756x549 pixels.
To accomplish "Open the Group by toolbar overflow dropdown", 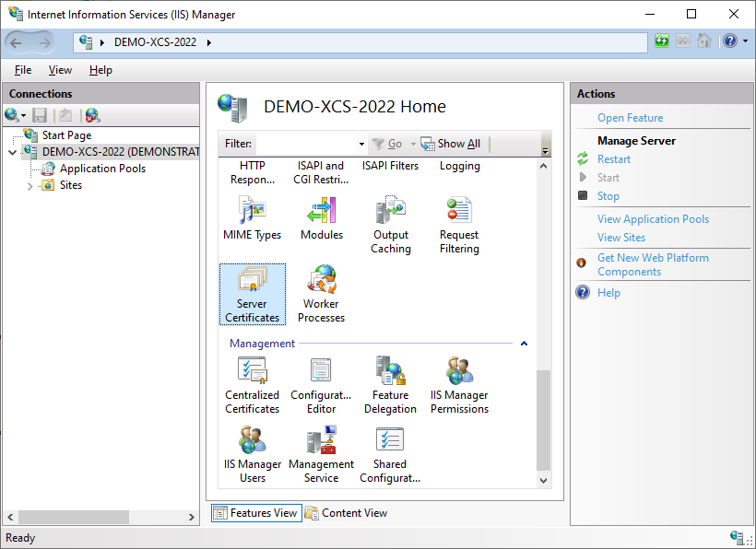I will (x=545, y=150).
